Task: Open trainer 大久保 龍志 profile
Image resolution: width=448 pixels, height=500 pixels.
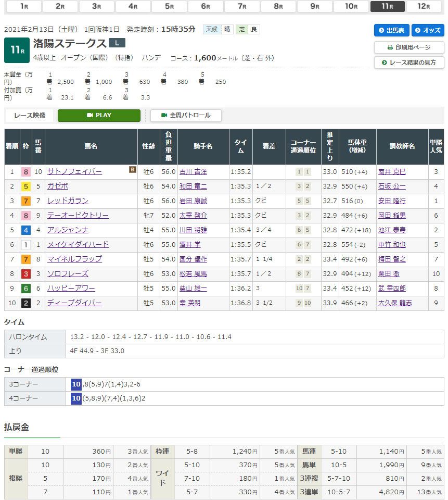Action: 395,303
